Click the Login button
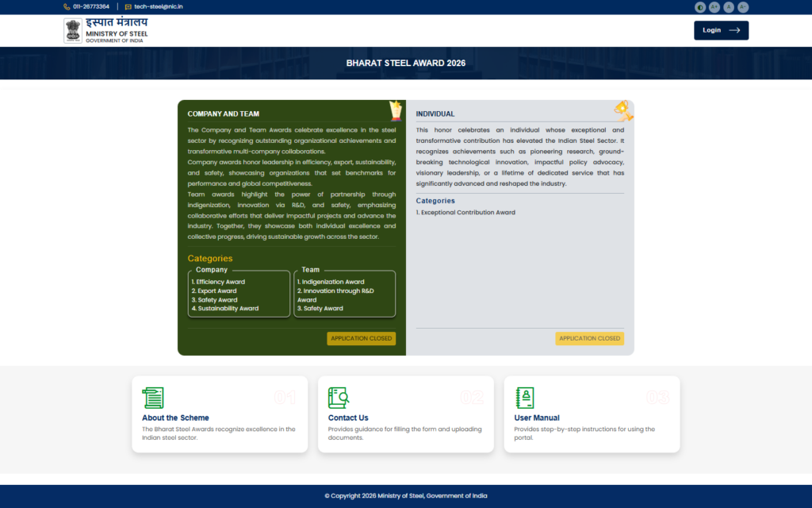The width and height of the screenshot is (812, 508). [x=721, y=30]
